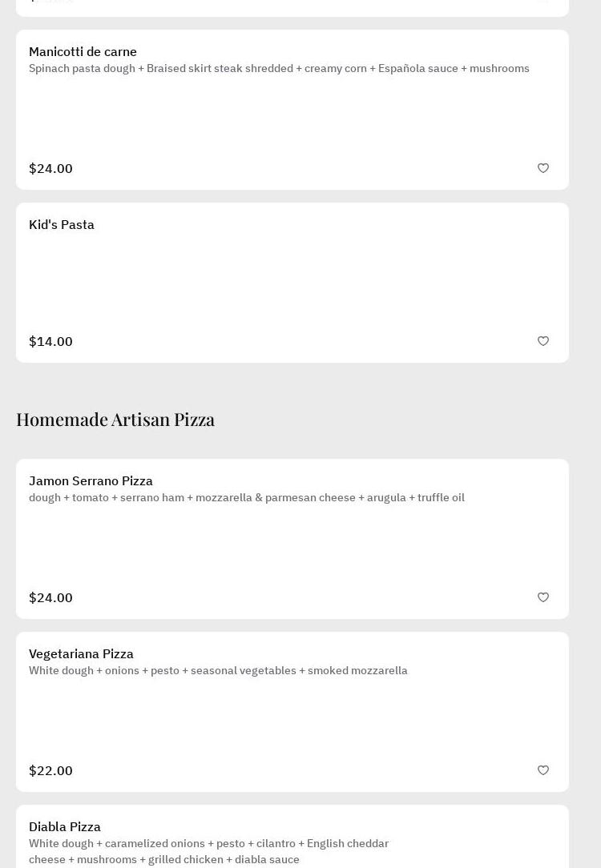Click the $24.00 price under Manicotti de carne

pyautogui.click(x=50, y=169)
